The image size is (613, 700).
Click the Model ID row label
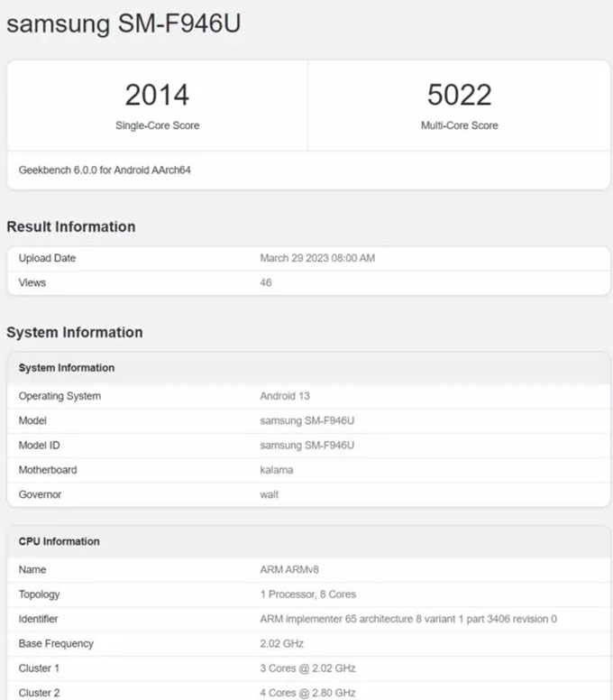(x=39, y=446)
